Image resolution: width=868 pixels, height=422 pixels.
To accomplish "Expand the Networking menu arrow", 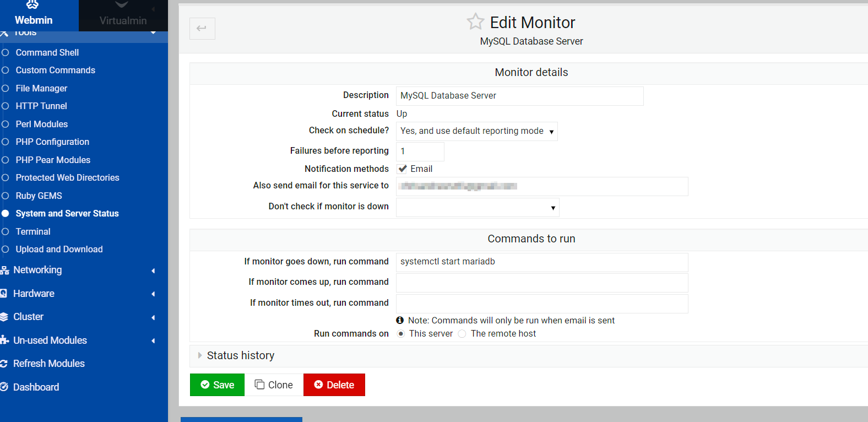I will (154, 270).
